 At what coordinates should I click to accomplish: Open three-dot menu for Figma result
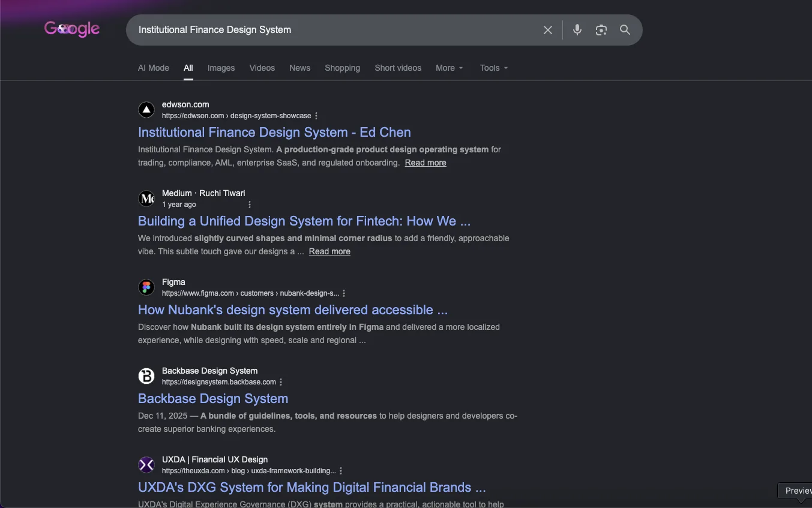pos(344,293)
